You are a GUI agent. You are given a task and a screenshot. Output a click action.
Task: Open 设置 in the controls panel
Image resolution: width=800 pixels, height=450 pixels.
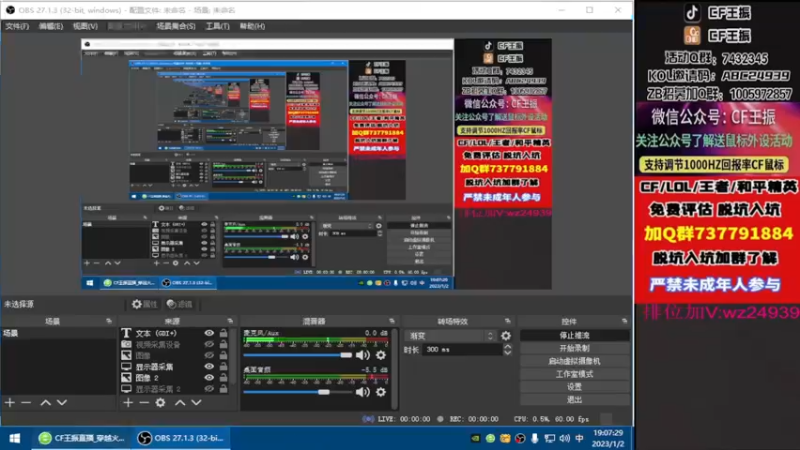(x=574, y=387)
